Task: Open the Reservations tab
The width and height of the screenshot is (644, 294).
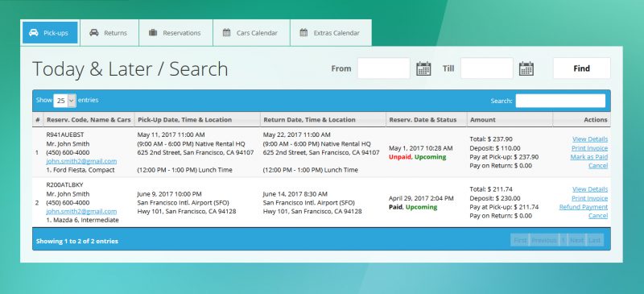Action: [175, 33]
